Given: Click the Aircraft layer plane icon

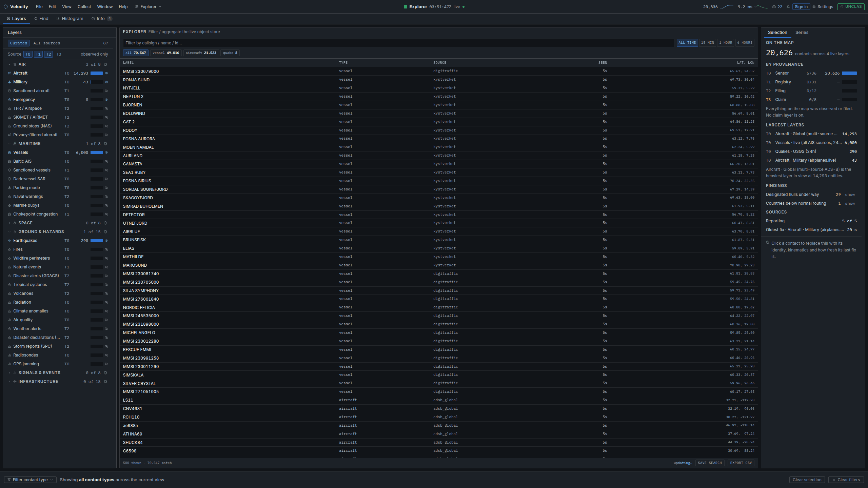Looking at the screenshot, I should (x=9, y=73).
